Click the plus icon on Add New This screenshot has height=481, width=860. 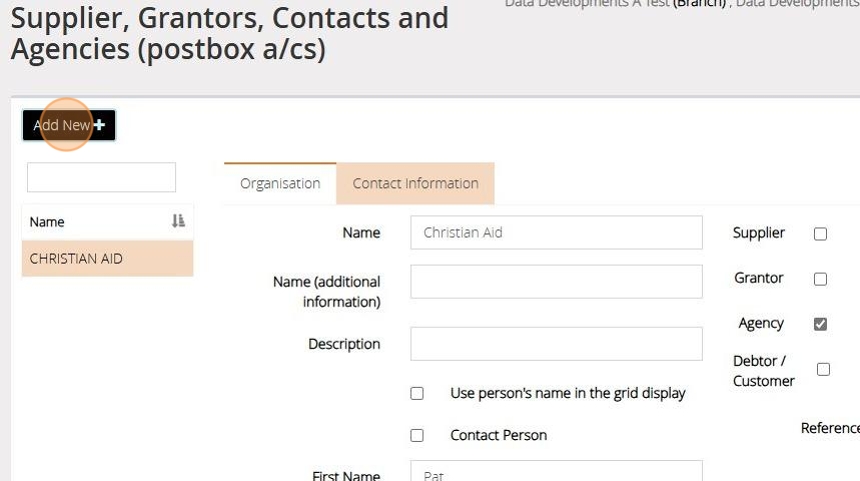point(99,125)
